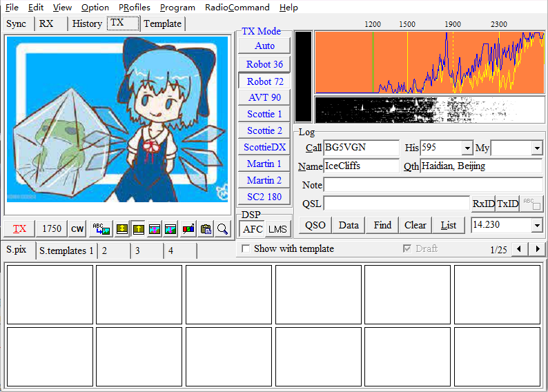Click the List button
This screenshot has height=392, width=548.
pos(449,226)
